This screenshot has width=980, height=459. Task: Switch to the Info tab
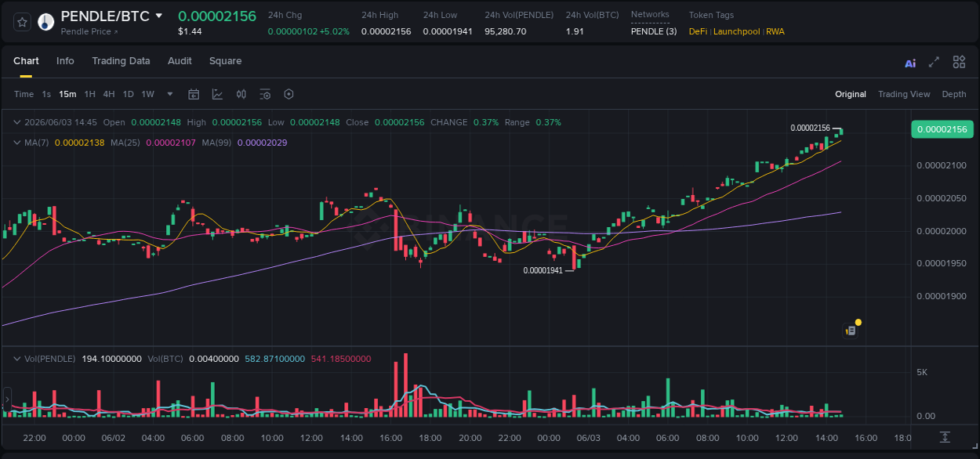point(65,61)
